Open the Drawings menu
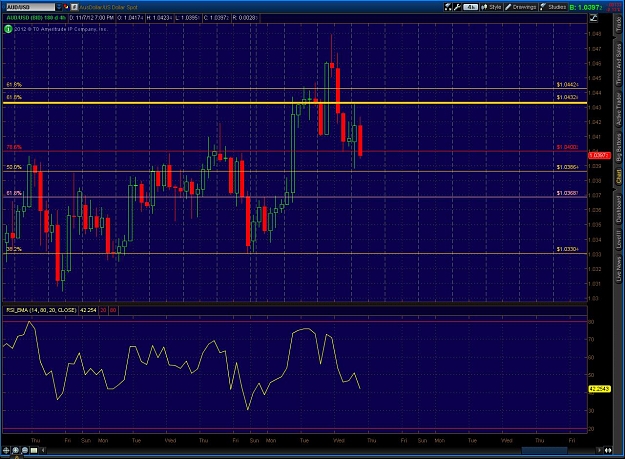 [x=521, y=7]
